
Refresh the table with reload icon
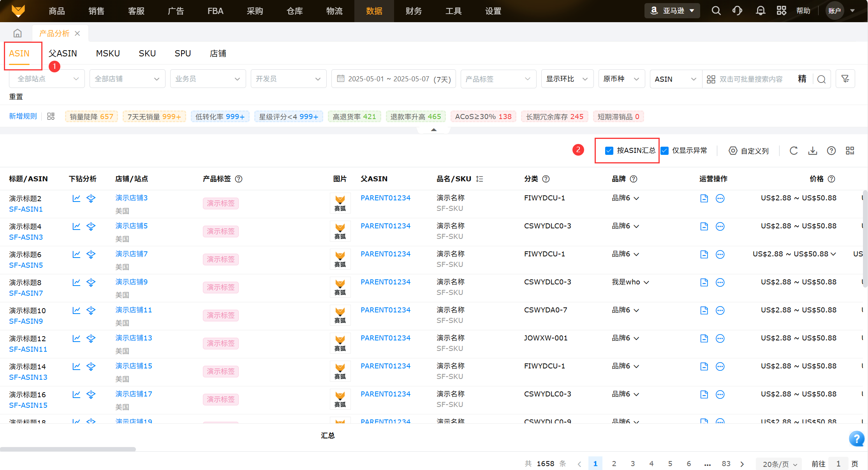pyautogui.click(x=794, y=151)
